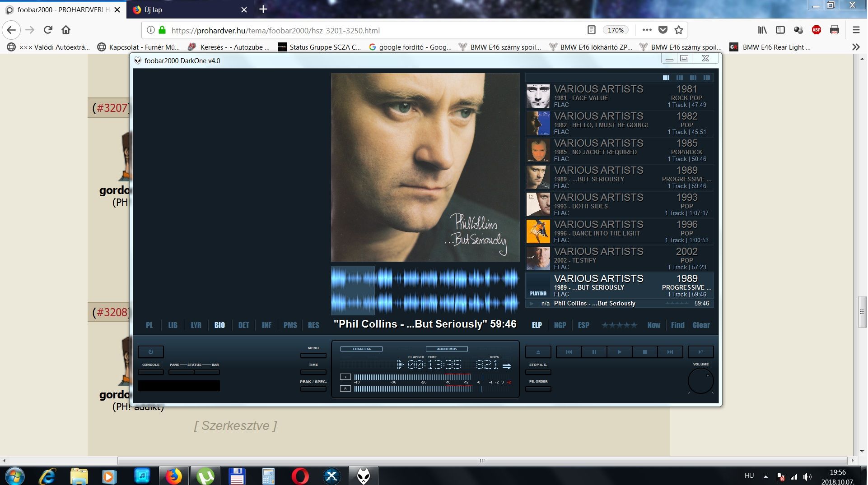
Task: Switch to the LYR panel tab
Action: click(196, 325)
